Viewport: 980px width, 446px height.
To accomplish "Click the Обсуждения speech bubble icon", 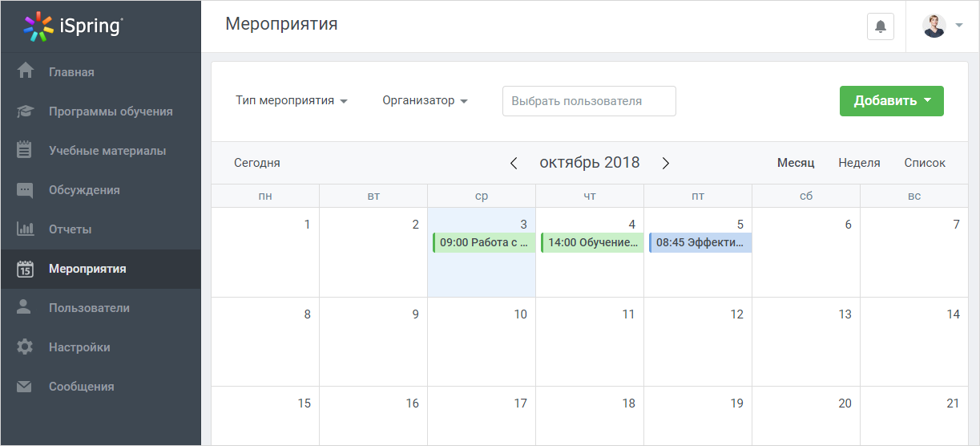I will pos(25,190).
